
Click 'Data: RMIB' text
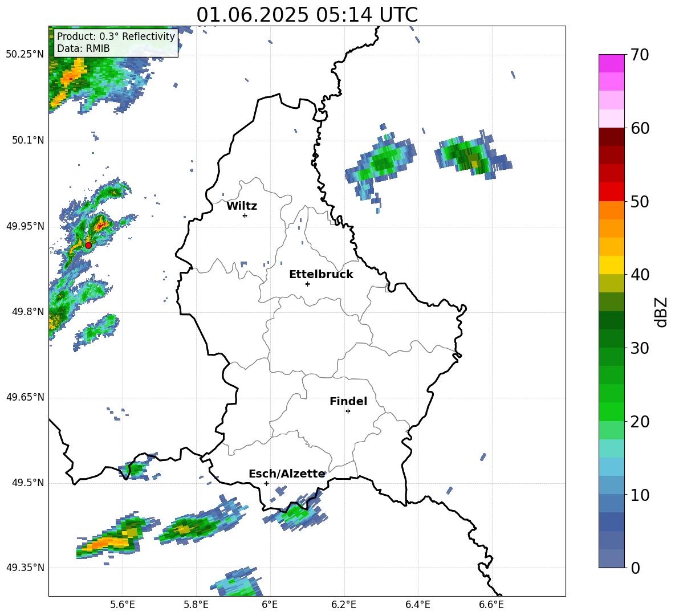[83, 48]
